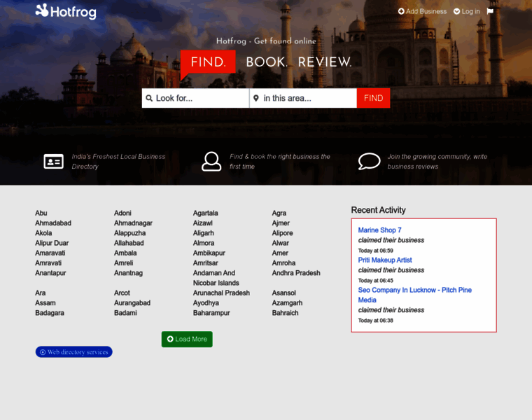
Task: Open the Amravati city link
Action: [x=48, y=263]
